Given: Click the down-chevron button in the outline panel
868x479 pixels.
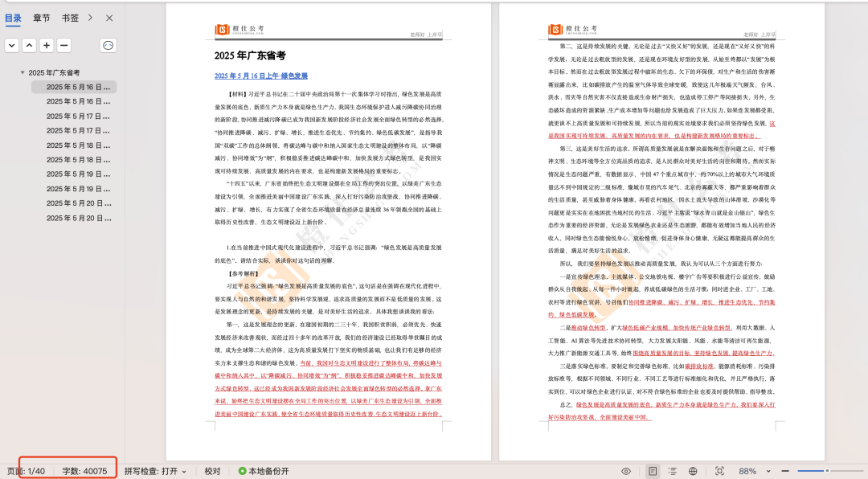Looking at the screenshot, I should [12, 46].
